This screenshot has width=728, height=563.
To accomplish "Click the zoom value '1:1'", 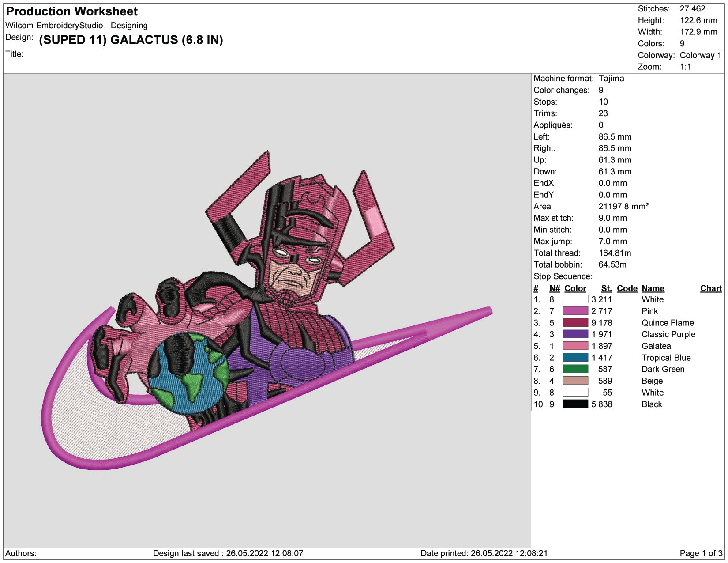I will [x=686, y=67].
